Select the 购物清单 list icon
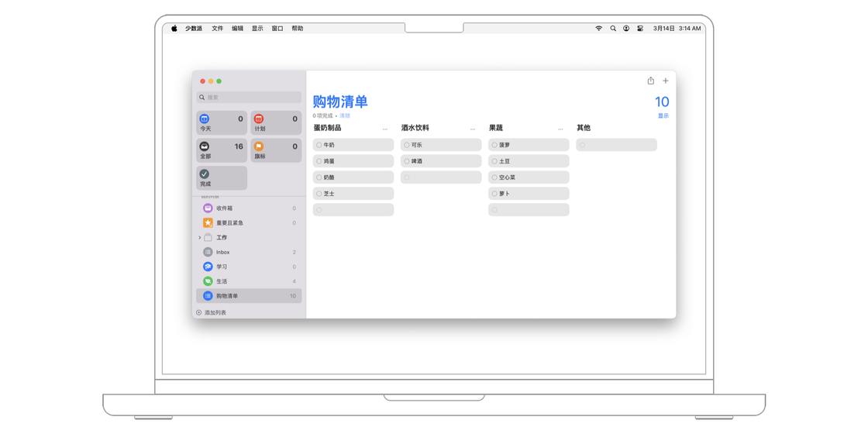Screen dimensions: 868x434 coord(208,295)
